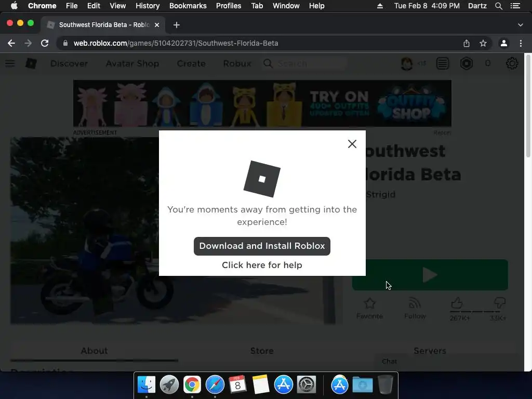Click the Roblox search field

tap(305, 63)
